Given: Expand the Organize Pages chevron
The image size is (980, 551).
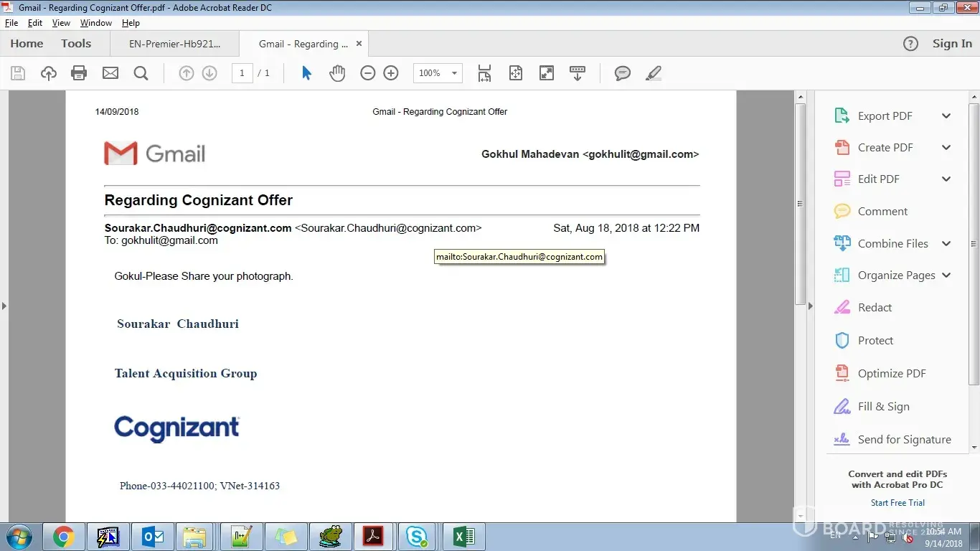Looking at the screenshot, I should (x=946, y=275).
